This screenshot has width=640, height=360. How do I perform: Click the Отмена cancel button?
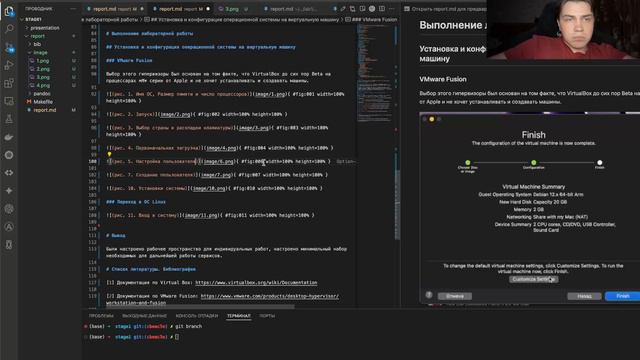click(x=455, y=296)
